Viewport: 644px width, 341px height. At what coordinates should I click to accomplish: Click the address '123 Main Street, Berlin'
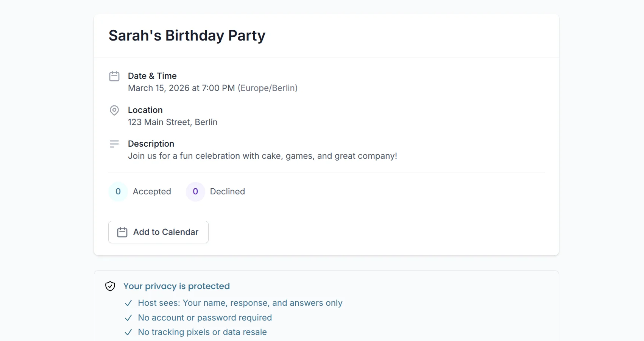click(172, 122)
